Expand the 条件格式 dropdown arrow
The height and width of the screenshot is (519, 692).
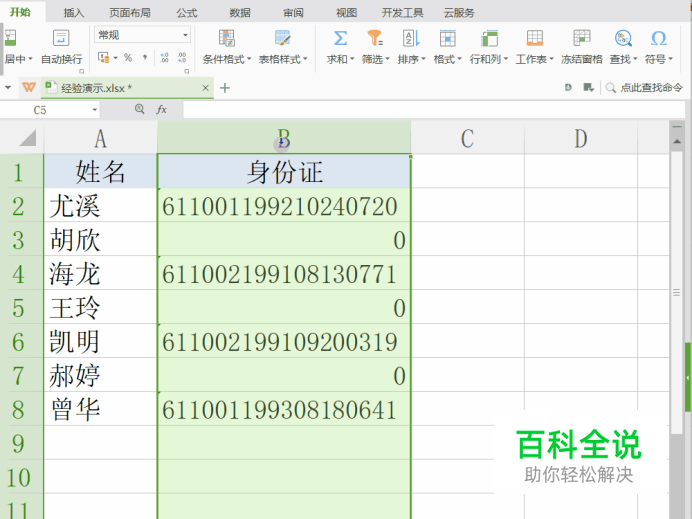tap(249, 59)
